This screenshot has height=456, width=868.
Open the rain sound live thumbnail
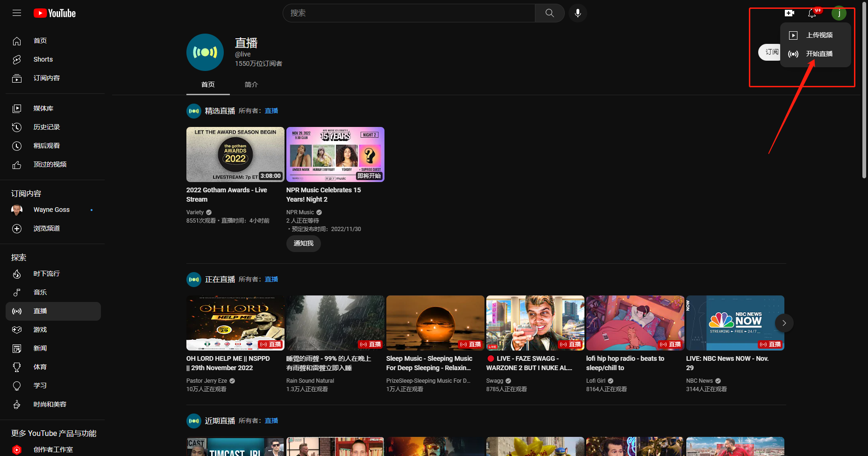[335, 323]
